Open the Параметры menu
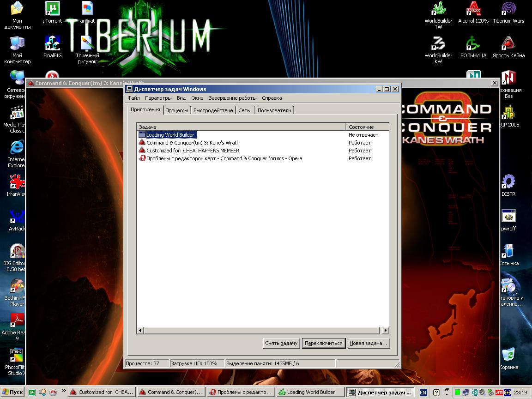Screen dimensions: 532x399 click(x=158, y=98)
